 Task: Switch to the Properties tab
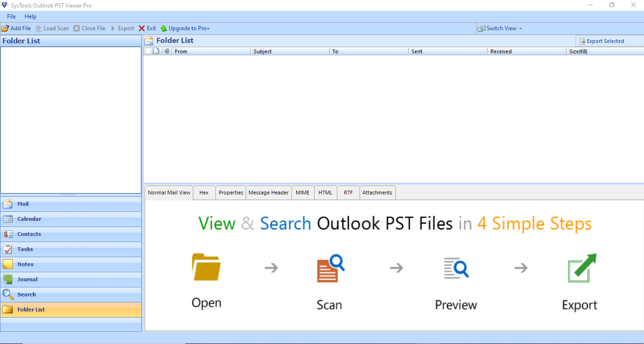coord(231,193)
